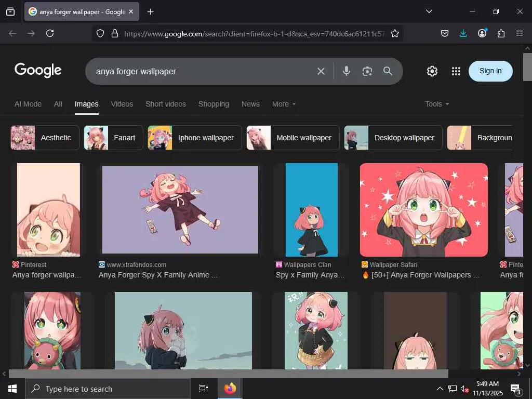Bookmark this page with the star
Viewport: 532px width, 399px height.
[x=395, y=33]
